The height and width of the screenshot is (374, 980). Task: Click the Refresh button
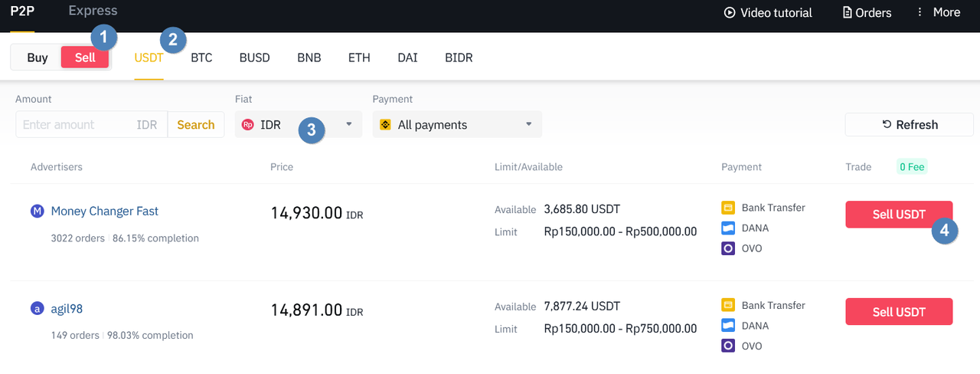coord(910,125)
